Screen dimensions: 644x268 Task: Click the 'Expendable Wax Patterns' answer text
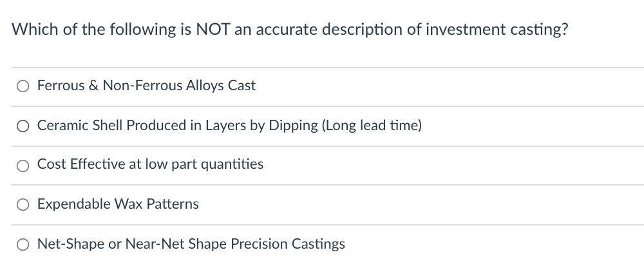pos(118,204)
